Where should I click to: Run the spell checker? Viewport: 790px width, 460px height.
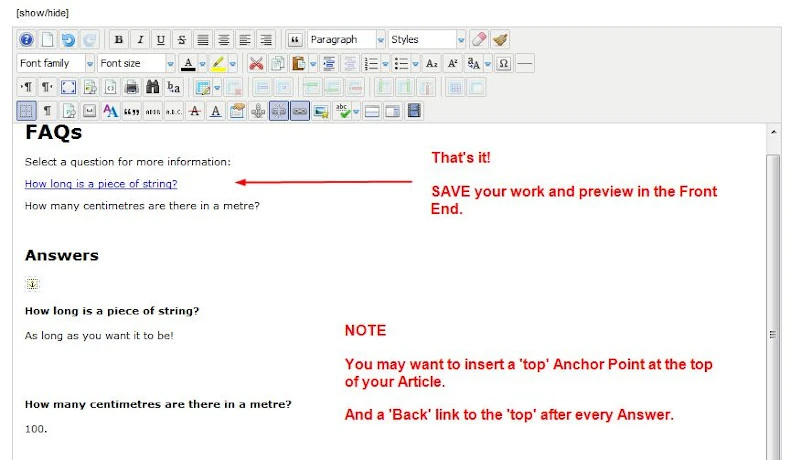tap(343, 111)
